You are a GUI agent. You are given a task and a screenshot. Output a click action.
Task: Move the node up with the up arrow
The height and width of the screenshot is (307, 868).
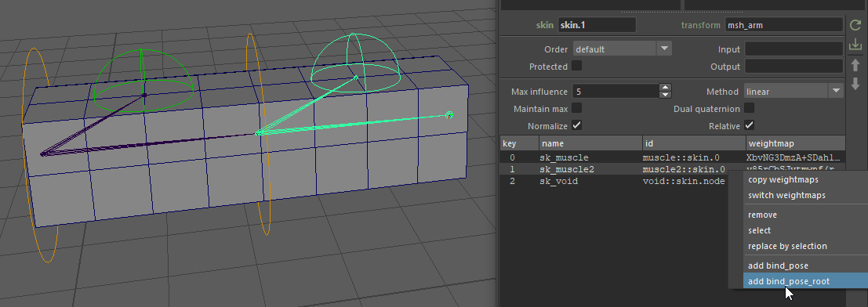point(855,65)
